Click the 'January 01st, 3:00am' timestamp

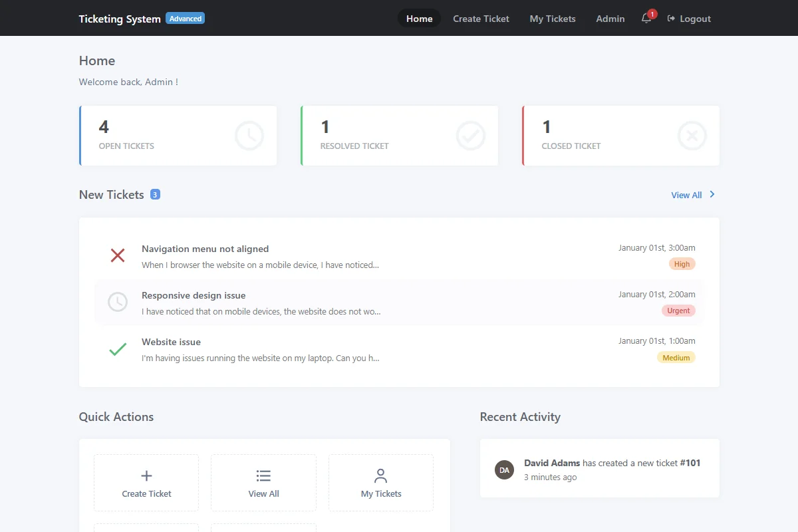coord(657,247)
